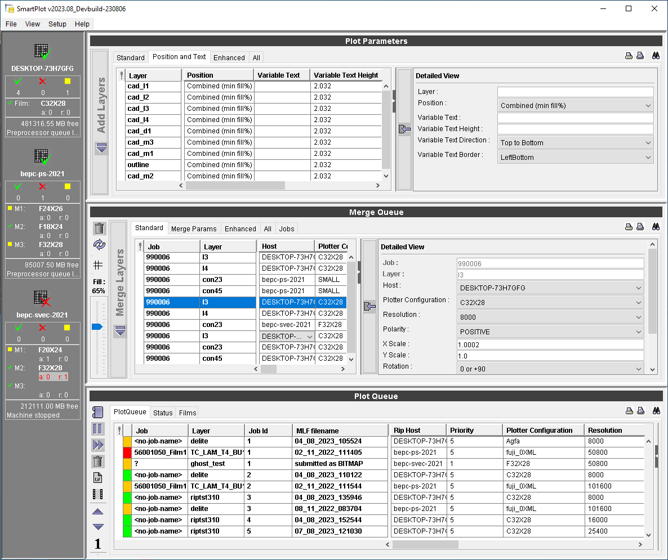Click the Plot Queue columns bars icon
668x560 pixels.
coord(98,494)
